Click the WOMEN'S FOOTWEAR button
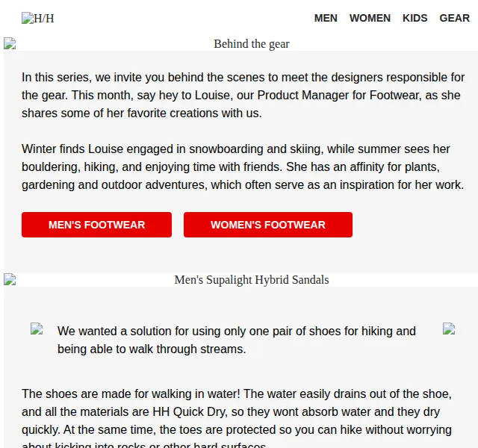 (268, 225)
